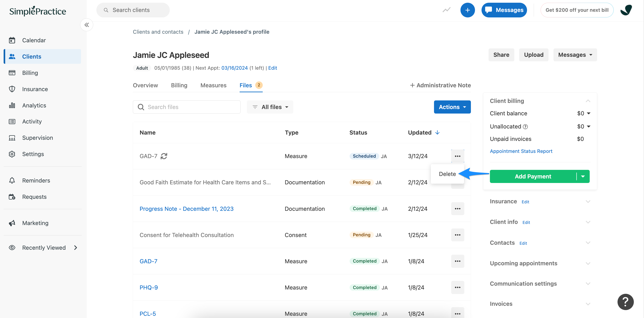Switch to the client Billing tab
The image size is (644, 318).
179,85
